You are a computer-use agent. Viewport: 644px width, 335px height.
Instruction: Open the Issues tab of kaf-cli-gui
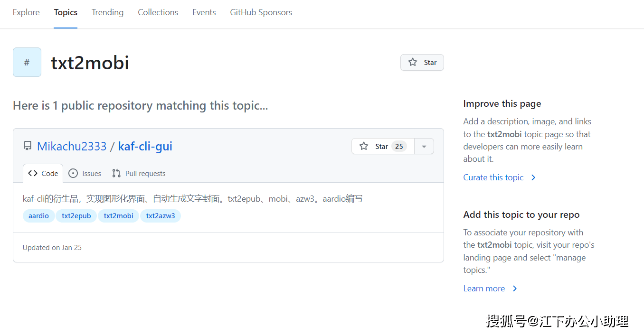click(85, 173)
